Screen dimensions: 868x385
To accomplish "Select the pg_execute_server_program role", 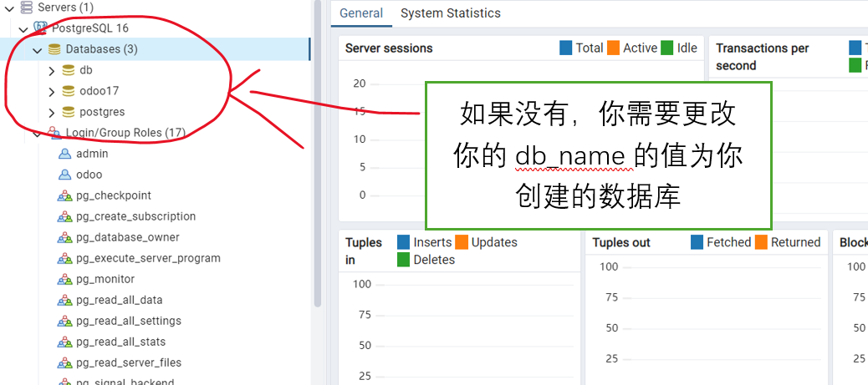I will coord(148,258).
